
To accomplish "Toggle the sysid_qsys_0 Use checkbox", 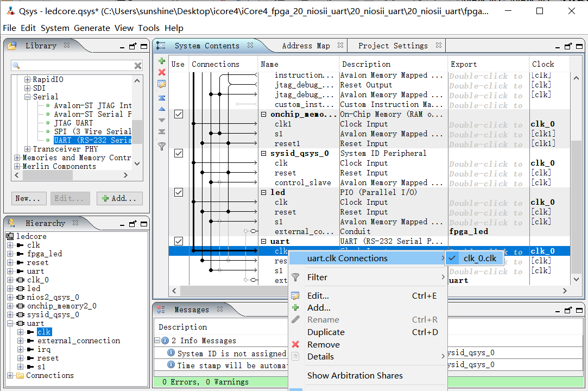I will point(178,154).
